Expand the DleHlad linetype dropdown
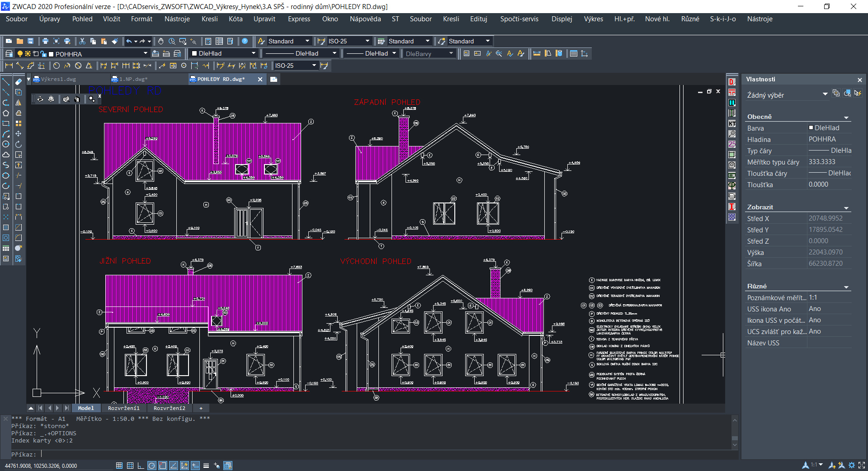 (335, 53)
